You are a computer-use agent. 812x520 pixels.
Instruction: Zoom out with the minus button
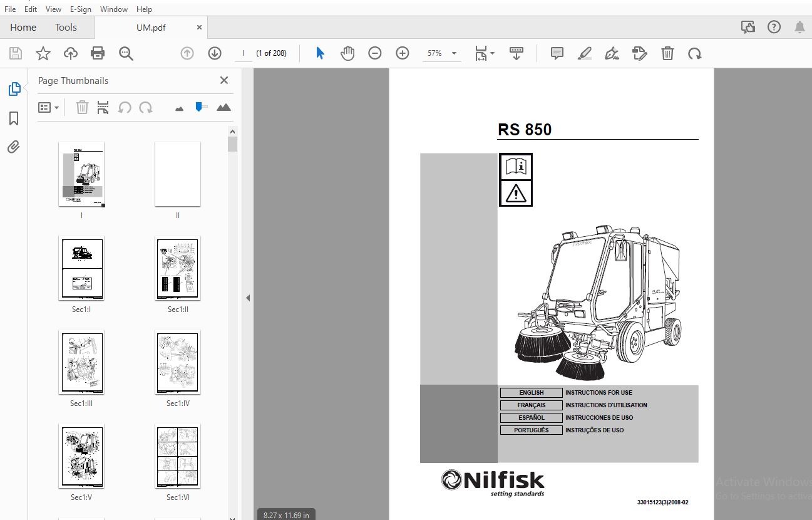coord(374,53)
